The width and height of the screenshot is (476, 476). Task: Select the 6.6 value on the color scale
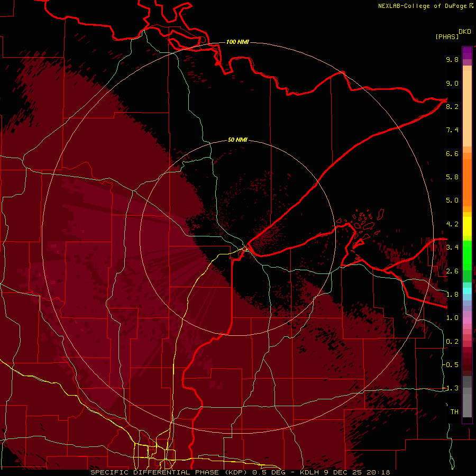point(452,153)
